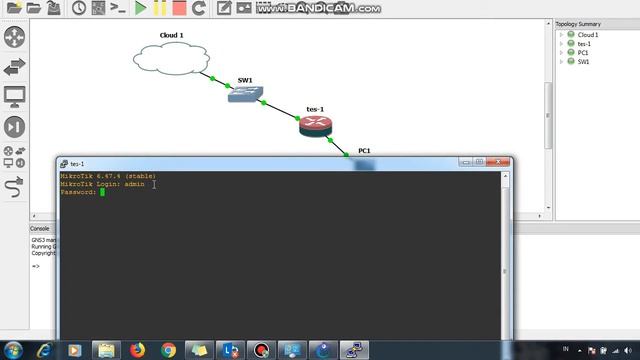
Task: Open Internet Explorer from taskbar
Action: pyautogui.click(x=44, y=350)
